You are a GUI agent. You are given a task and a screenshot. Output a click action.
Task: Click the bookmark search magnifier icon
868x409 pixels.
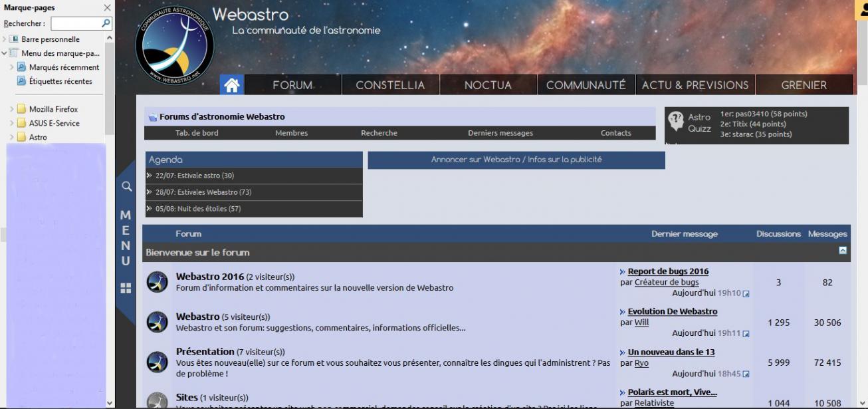click(x=106, y=23)
